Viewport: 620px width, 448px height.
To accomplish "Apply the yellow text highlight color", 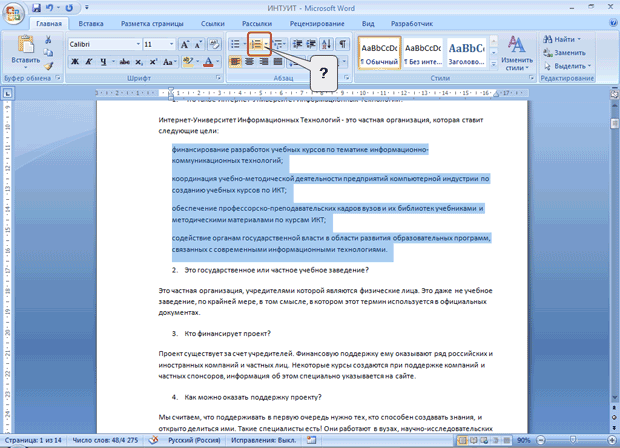I will pos(188,62).
